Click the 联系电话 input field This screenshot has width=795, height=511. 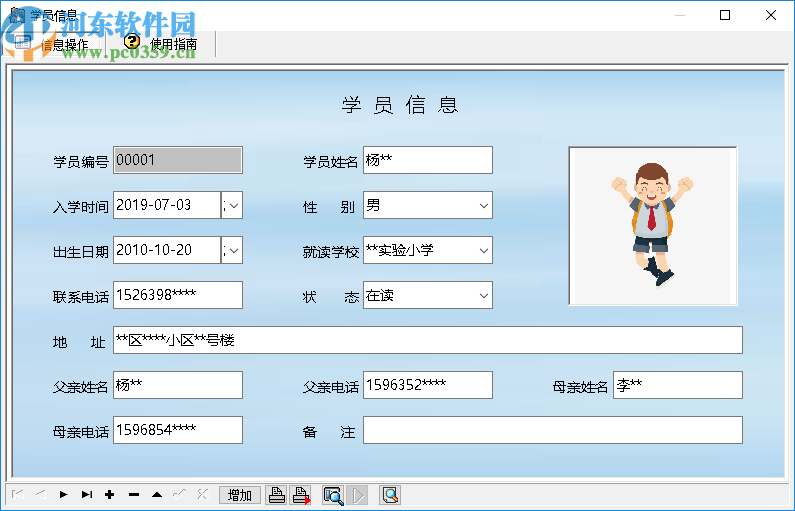178,295
